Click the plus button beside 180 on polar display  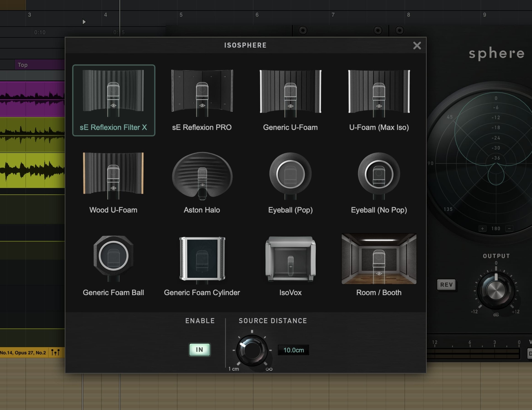tap(482, 228)
